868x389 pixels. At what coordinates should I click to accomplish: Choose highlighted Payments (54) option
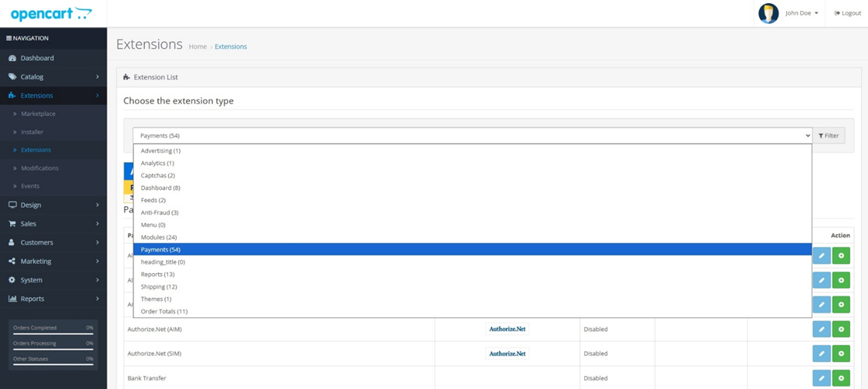[x=472, y=249]
